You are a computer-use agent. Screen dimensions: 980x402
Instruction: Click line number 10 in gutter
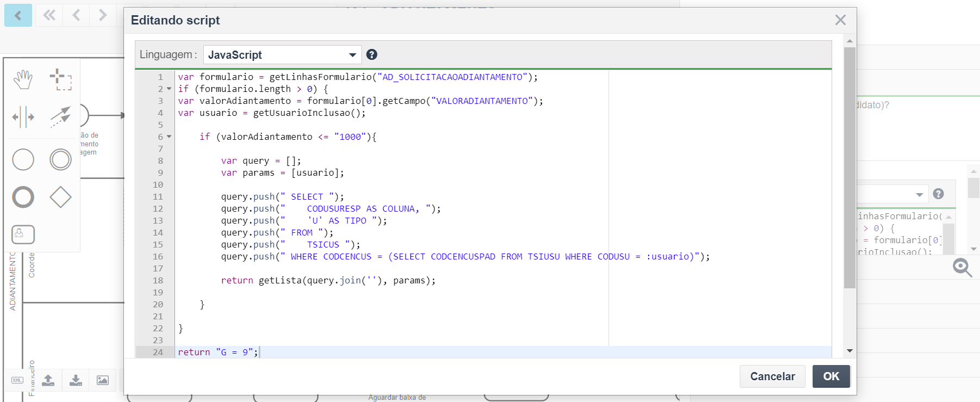[158, 184]
